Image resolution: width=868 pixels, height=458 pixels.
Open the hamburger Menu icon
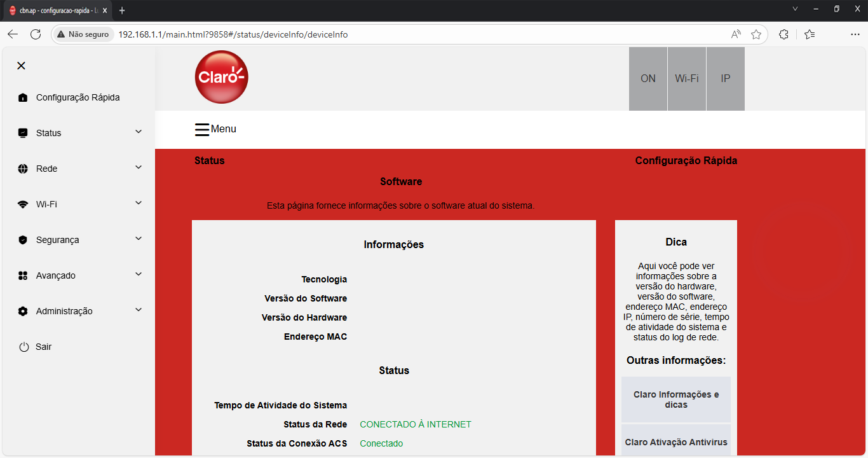201,129
